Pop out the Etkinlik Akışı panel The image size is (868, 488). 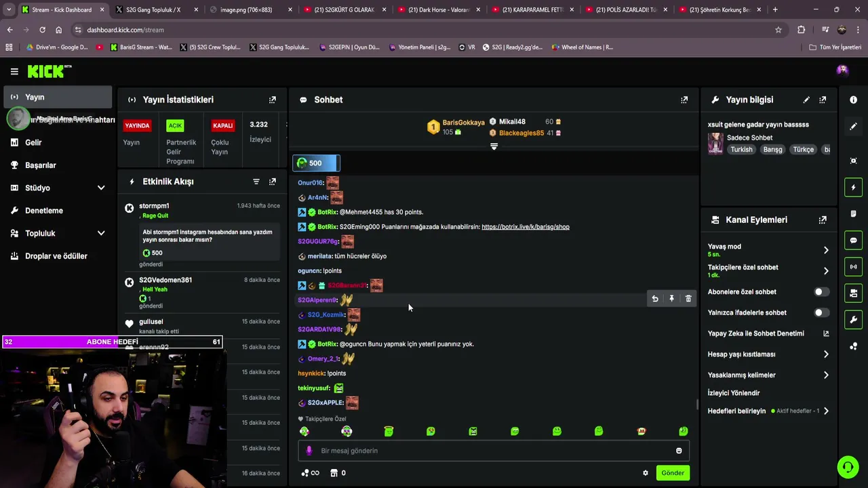(273, 182)
